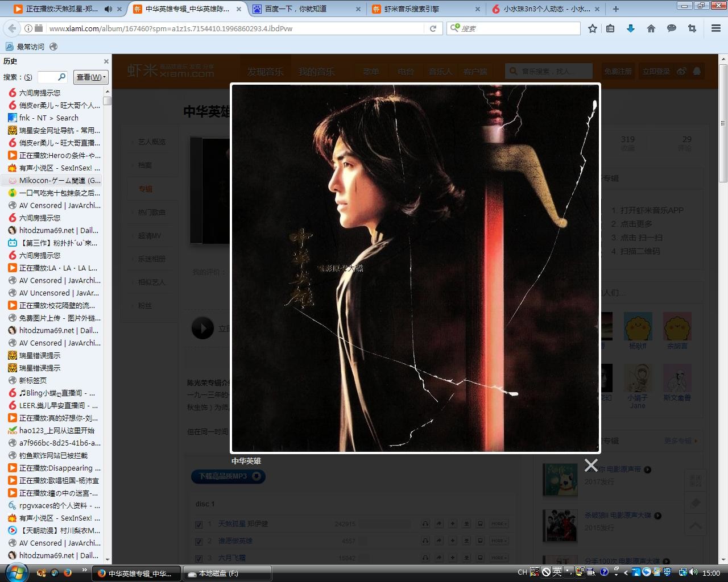This screenshot has height=582, width=728.
Task: Open MORE dropdown on 天煞孤星 row
Action: pyautogui.click(x=498, y=523)
